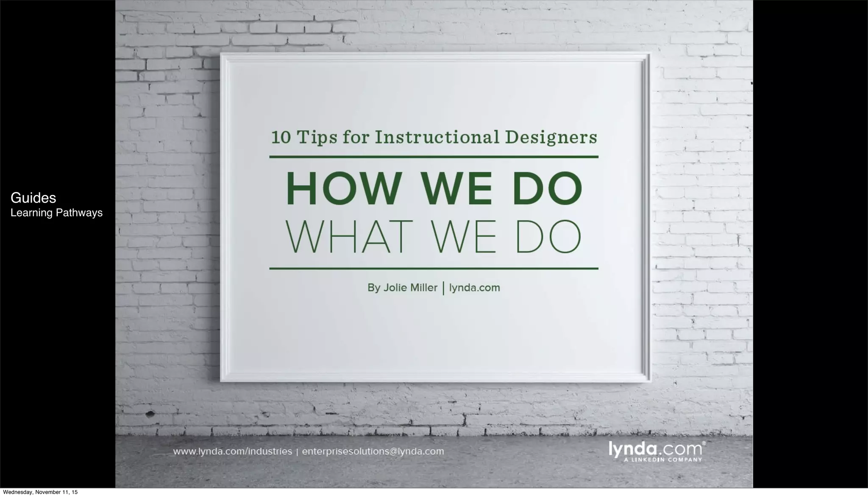Click the lynda.com logo

tap(655, 449)
